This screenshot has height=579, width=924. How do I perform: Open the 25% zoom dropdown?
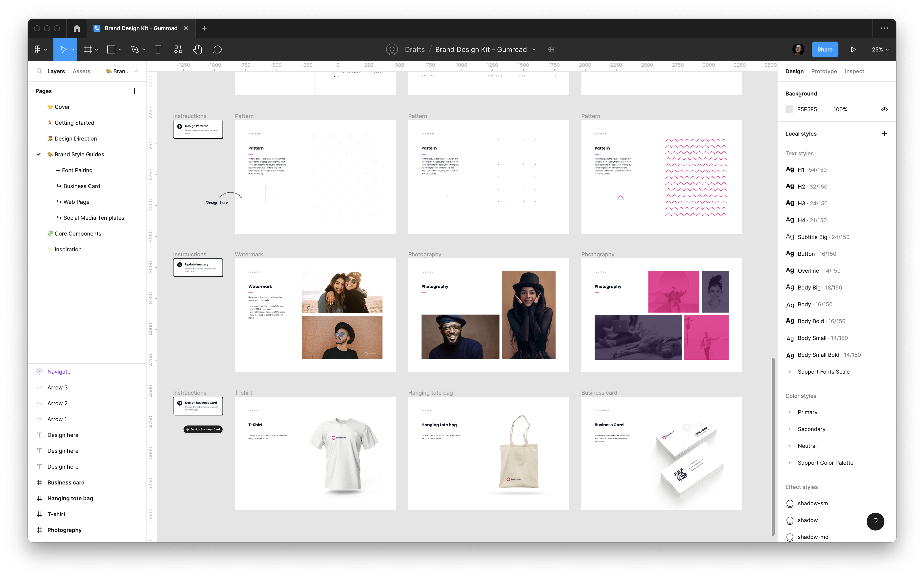coord(880,49)
